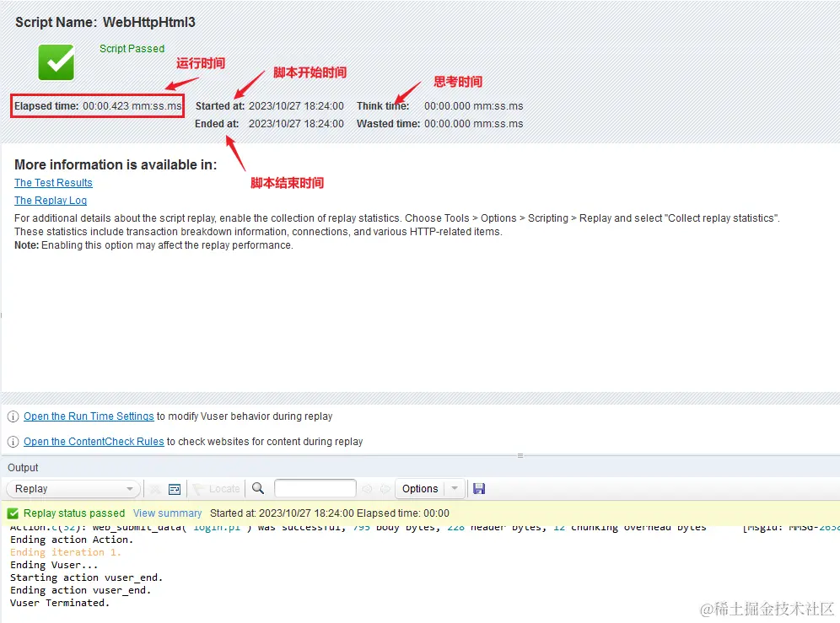Open The Test Results link
Screen dimensions: 840x623
click(53, 183)
